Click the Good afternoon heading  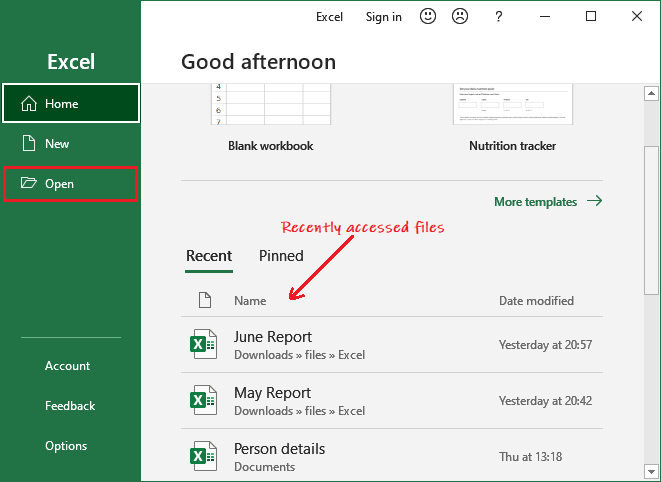258,62
